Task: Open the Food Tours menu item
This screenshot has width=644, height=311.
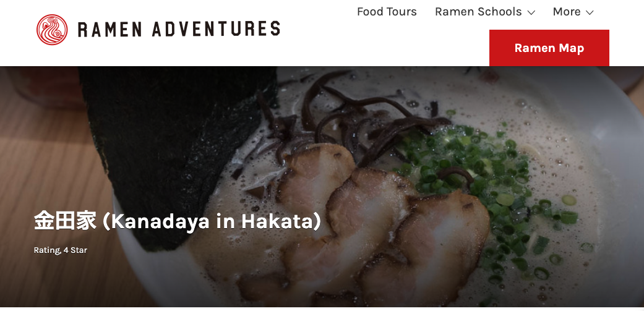Action: (x=387, y=12)
